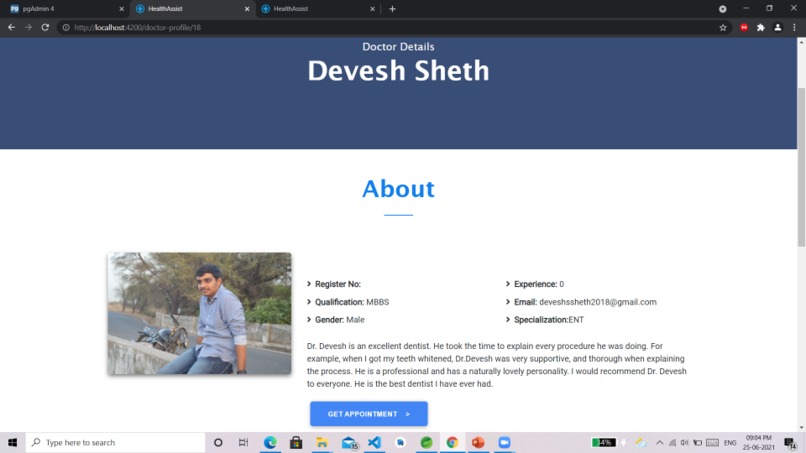Open the Chrome profile icon
Image resolution: width=806 pixels, height=453 pixels.
pos(778,28)
